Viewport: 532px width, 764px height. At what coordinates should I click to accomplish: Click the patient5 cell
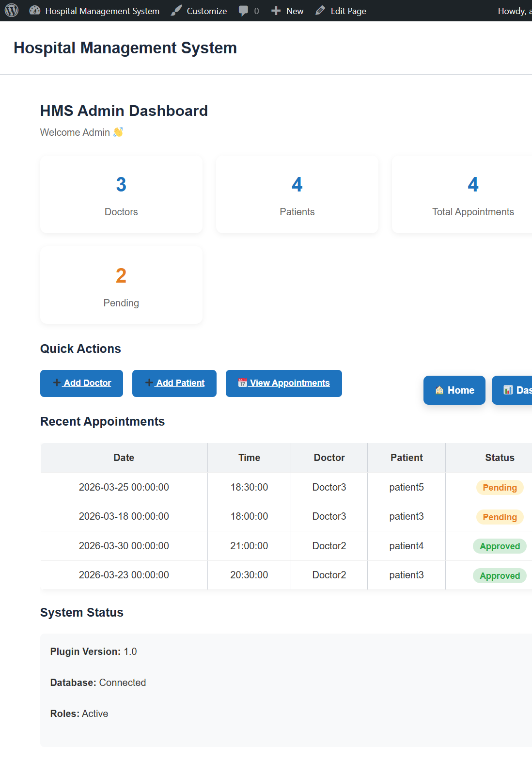click(407, 487)
